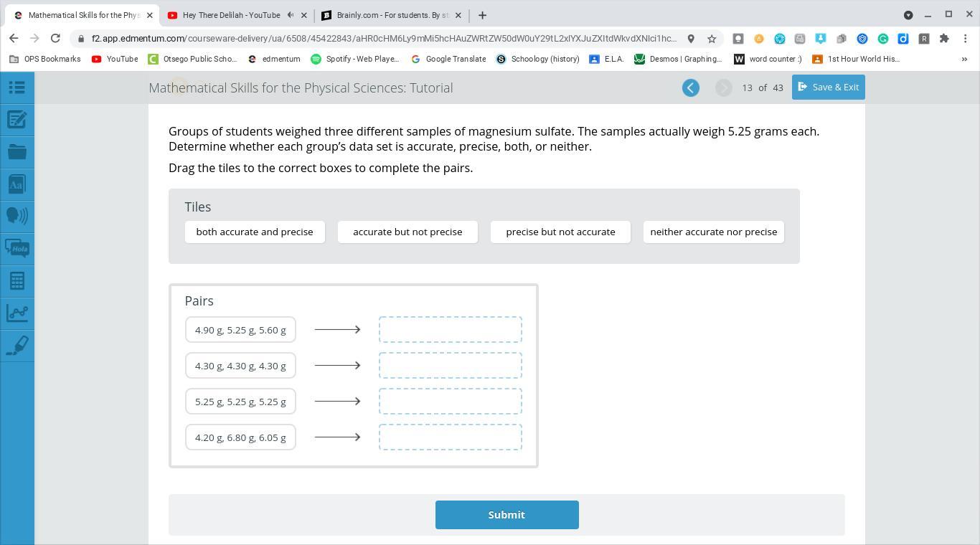The width and height of the screenshot is (980, 545).
Task: Click drop box for 4.20 g, 6.80 g, 6.05 g
Action: [x=451, y=437]
